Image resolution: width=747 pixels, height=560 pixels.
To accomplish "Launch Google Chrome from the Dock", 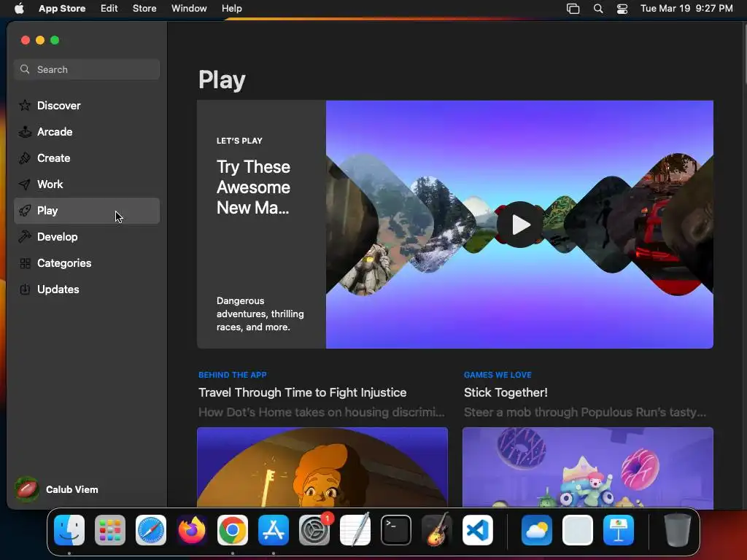I will [x=233, y=530].
